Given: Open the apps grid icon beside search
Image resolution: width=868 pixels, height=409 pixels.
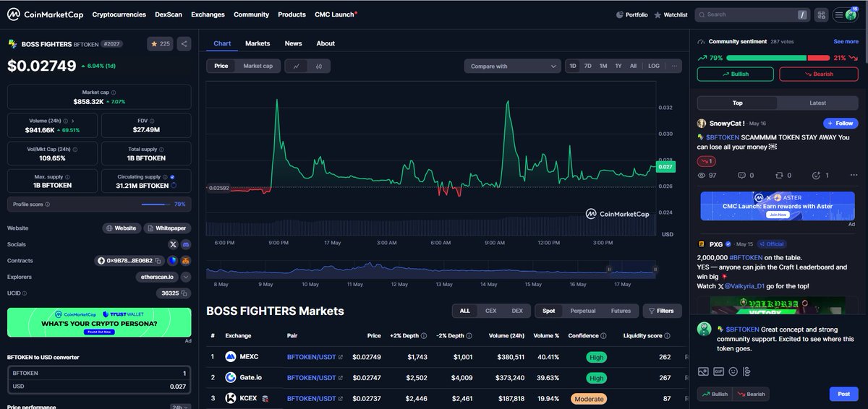Looking at the screenshot, I should pyautogui.click(x=821, y=14).
